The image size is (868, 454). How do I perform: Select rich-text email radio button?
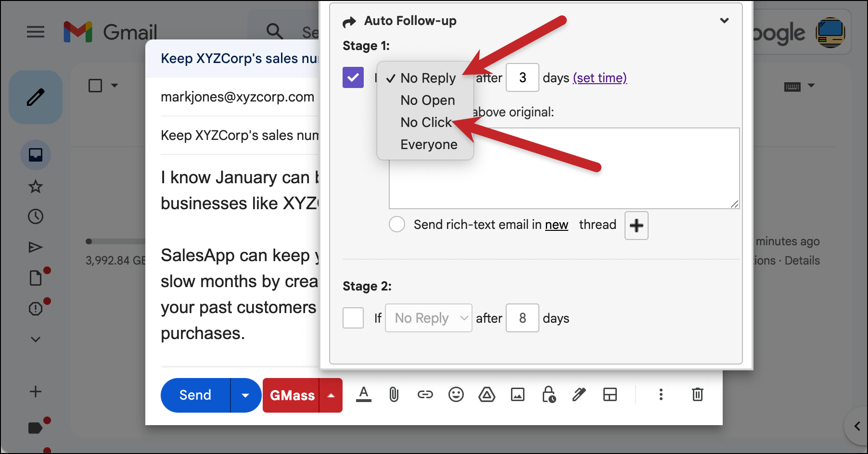pos(397,224)
